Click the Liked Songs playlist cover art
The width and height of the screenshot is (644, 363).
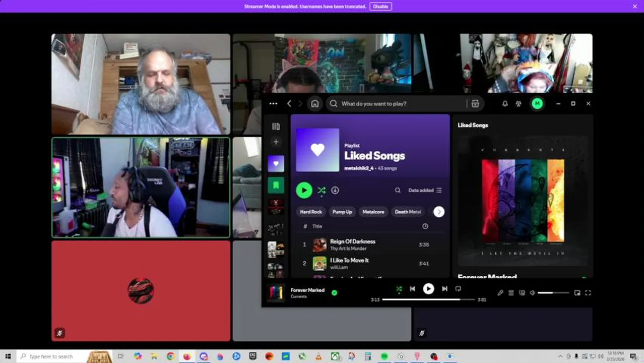pos(317,150)
